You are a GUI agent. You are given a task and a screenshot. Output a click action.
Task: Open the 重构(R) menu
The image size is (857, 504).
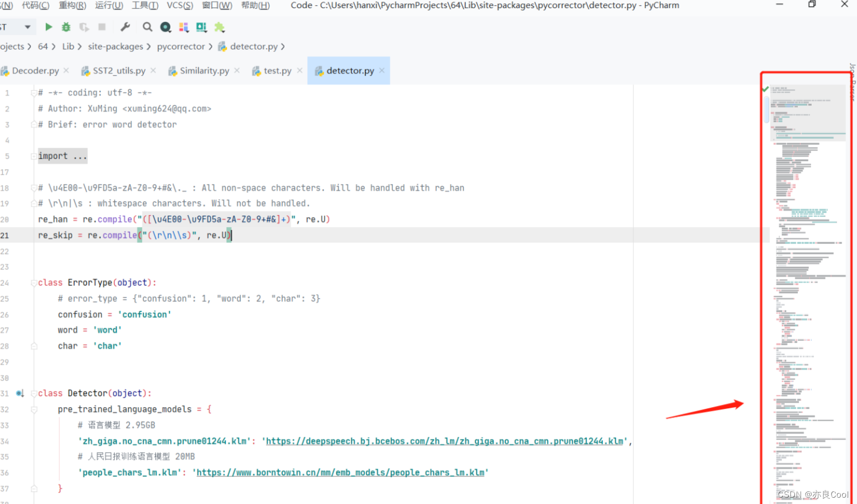click(72, 5)
